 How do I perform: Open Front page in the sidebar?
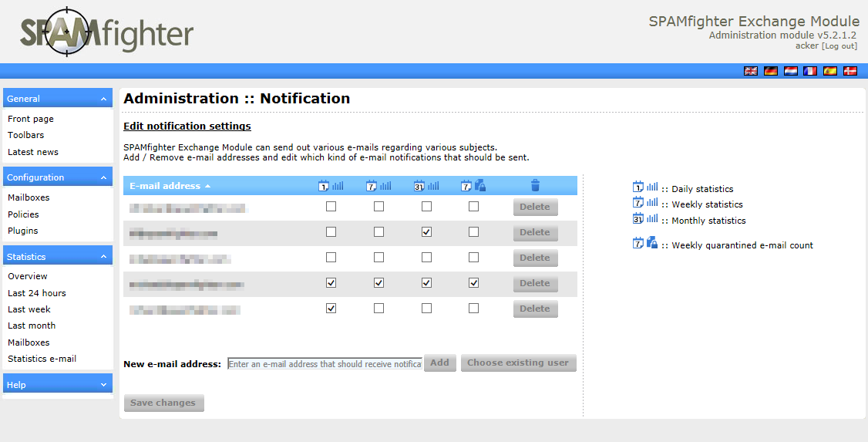30,119
